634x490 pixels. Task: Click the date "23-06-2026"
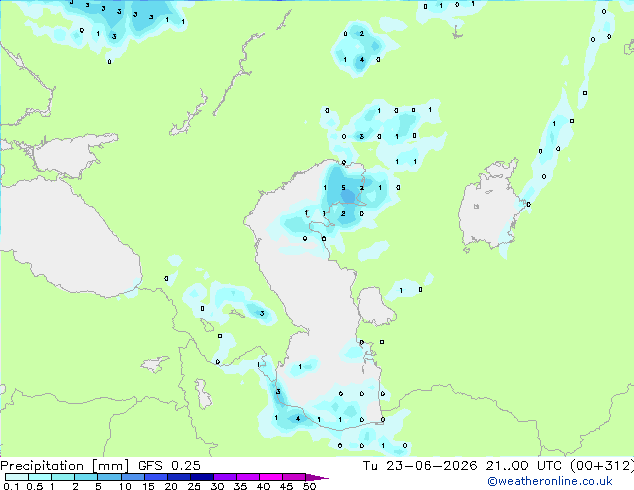[x=431, y=466]
